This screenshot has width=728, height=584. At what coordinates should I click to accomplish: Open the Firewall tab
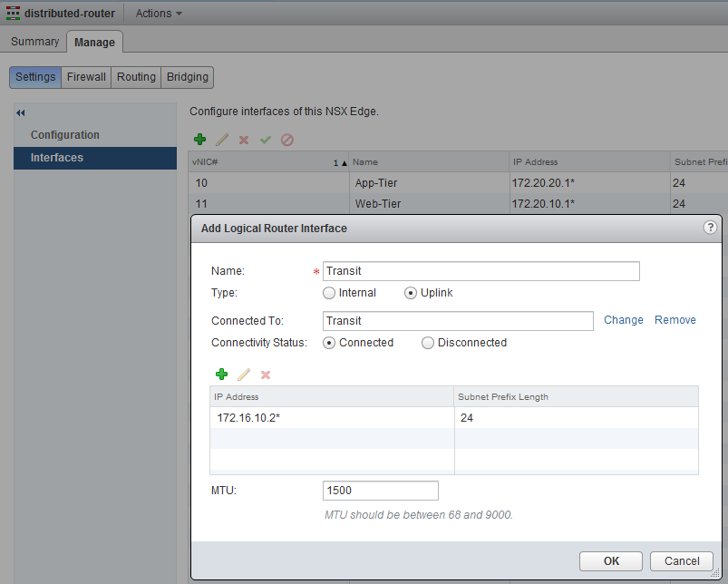tap(86, 77)
